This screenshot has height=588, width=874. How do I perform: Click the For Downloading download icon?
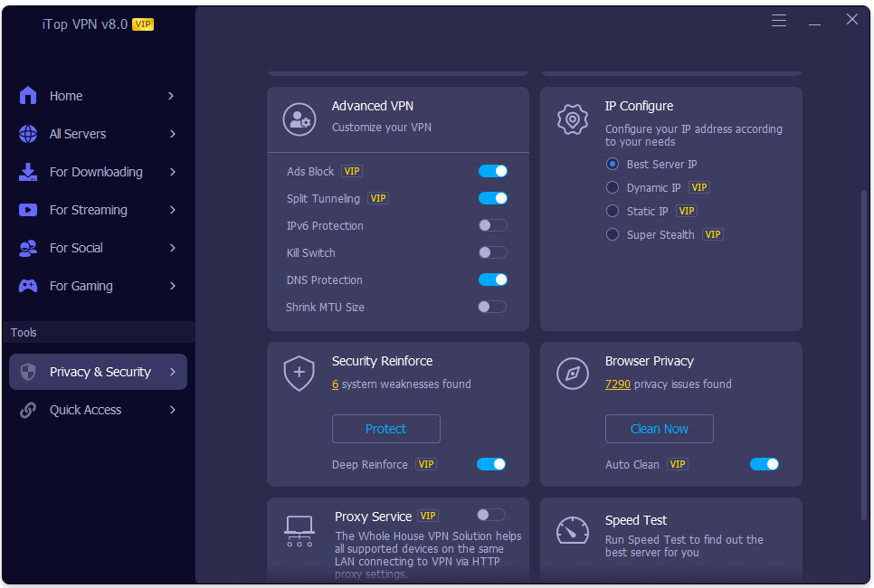(28, 172)
